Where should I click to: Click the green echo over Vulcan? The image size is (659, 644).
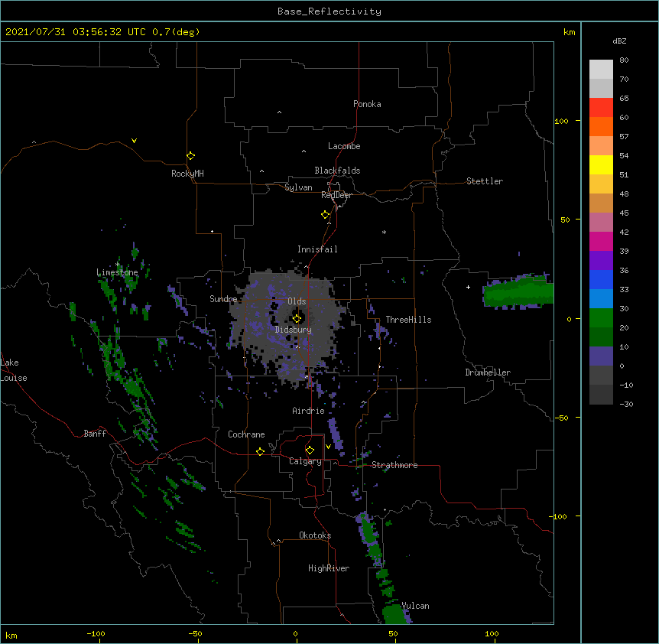pyautogui.click(x=395, y=613)
